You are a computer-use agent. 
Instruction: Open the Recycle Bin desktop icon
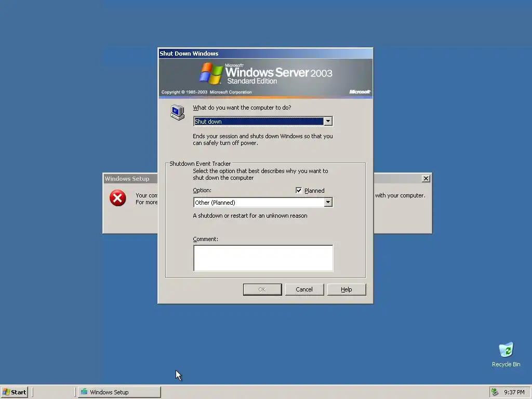tap(506, 354)
